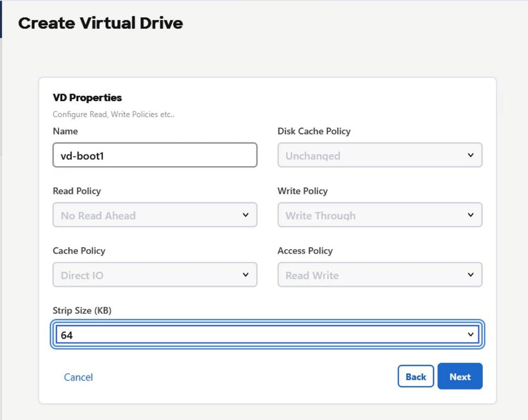Viewport: 528px width, 420px height.
Task: Click the Cancel link
Action: click(x=79, y=377)
